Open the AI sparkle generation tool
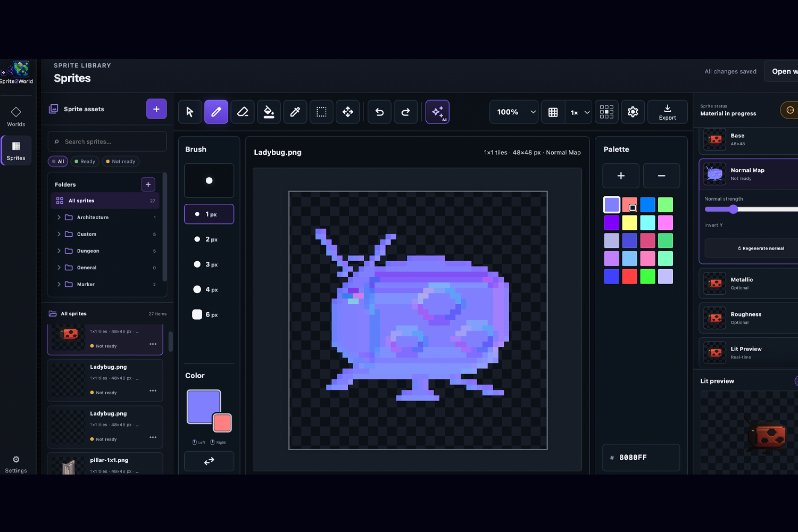Image resolution: width=798 pixels, height=532 pixels. click(x=437, y=112)
